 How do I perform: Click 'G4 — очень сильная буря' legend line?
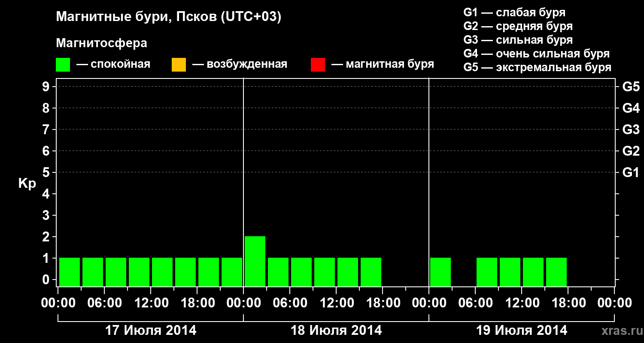pyautogui.click(x=537, y=54)
